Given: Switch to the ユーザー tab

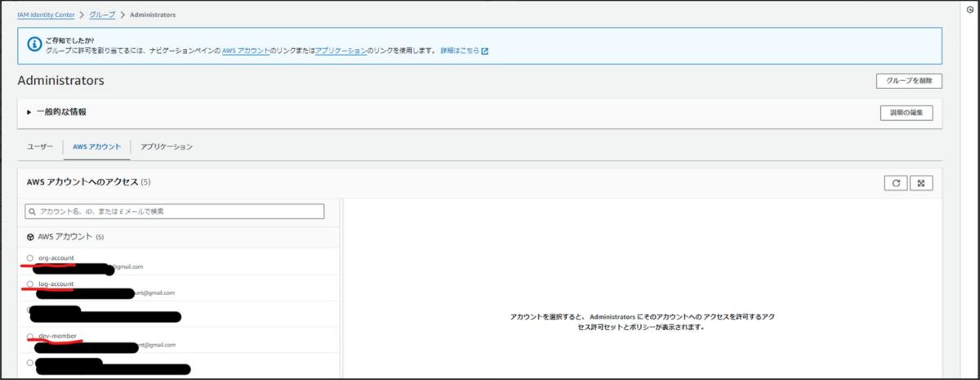Looking at the screenshot, I should [x=40, y=146].
